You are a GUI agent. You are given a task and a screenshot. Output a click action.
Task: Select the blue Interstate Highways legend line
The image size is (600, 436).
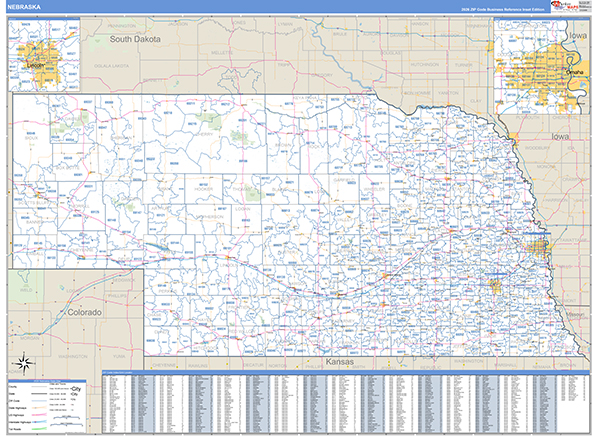click(x=38, y=421)
